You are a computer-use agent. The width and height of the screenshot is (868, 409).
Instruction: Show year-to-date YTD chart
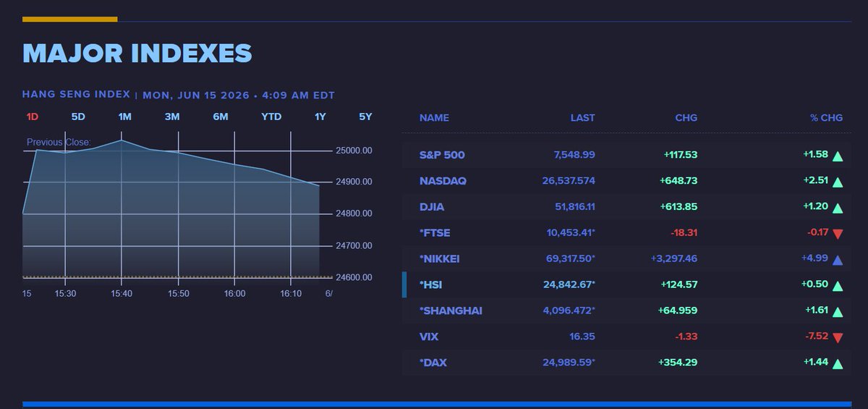click(271, 117)
